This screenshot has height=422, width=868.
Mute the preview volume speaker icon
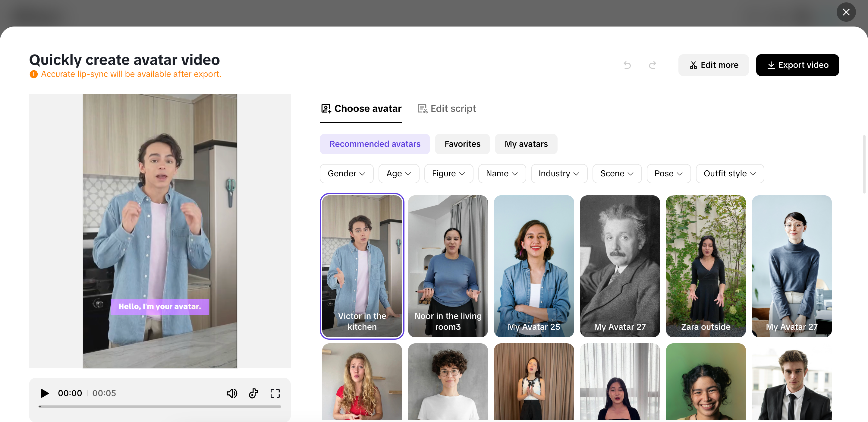point(231,393)
